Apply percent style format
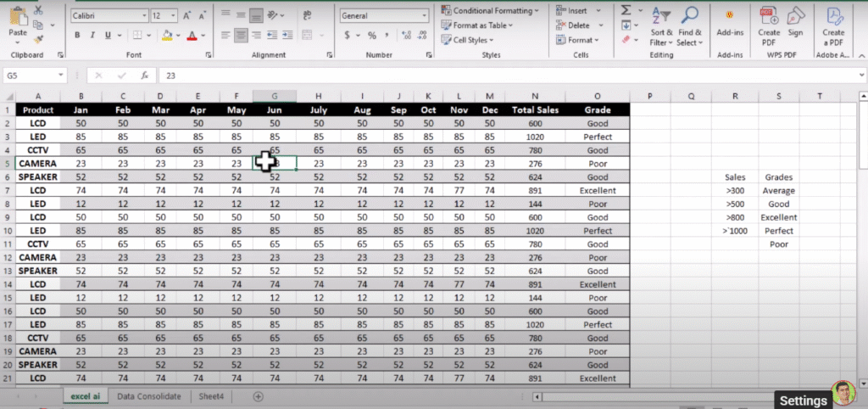The width and height of the screenshot is (868, 409). click(371, 36)
